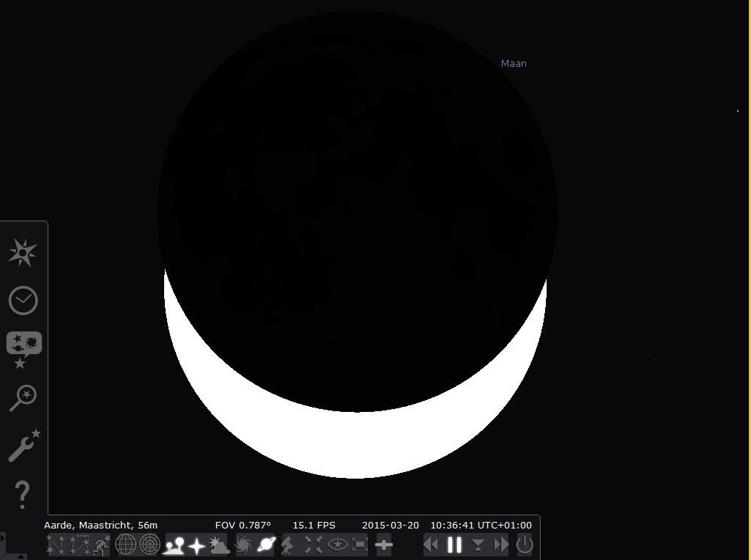The width and height of the screenshot is (751, 560).
Task: Quit Stellarium with the power icon
Action: 525,545
